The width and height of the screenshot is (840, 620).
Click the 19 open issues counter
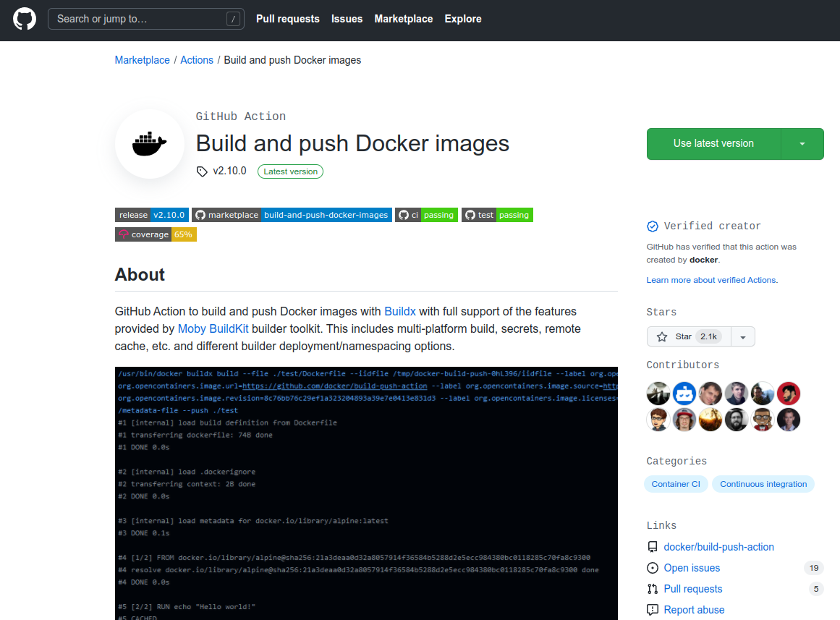[814, 568]
